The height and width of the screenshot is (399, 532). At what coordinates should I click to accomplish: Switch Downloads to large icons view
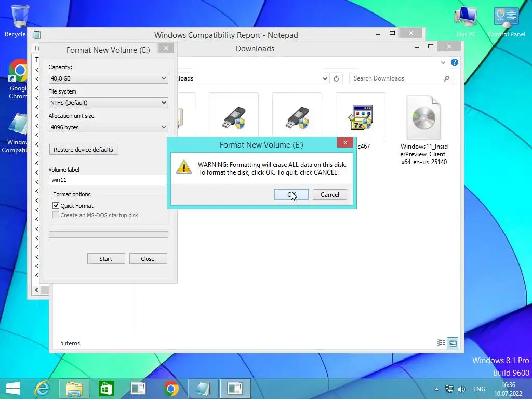tap(453, 343)
